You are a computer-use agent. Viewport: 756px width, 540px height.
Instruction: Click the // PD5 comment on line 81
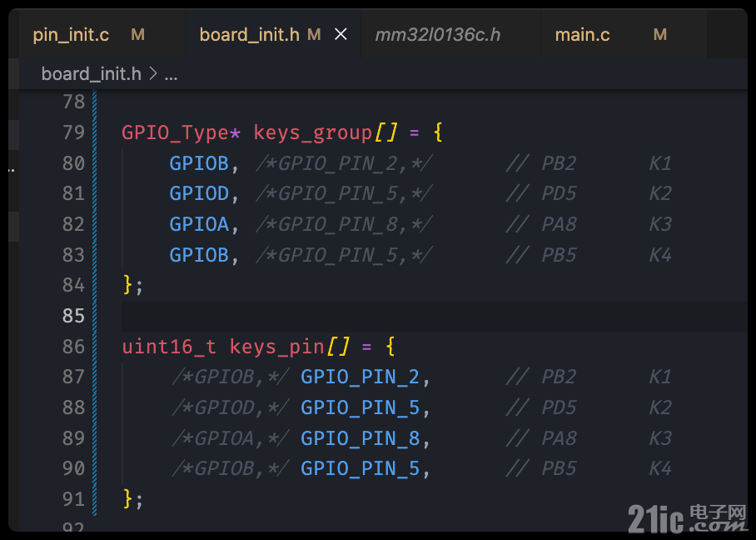541,193
